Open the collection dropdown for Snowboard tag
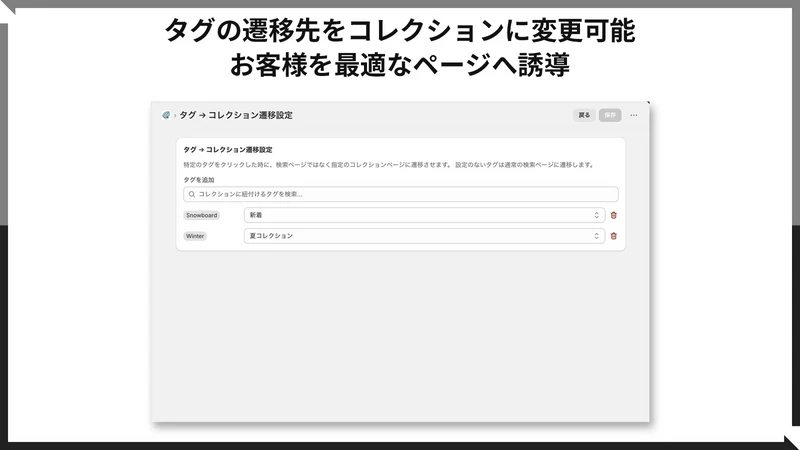Image resolution: width=800 pixels, height=450 pixels. pos(424,215)
